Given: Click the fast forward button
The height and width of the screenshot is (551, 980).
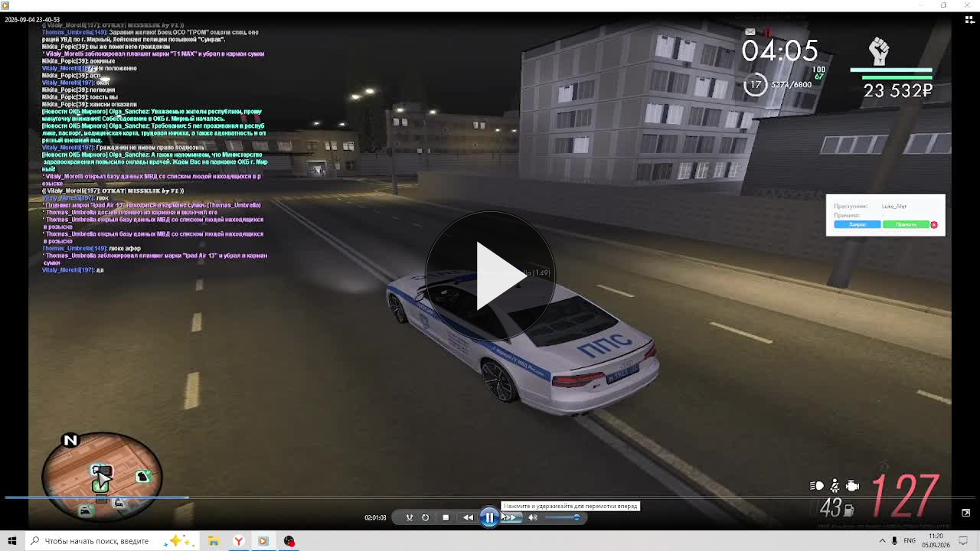Looking at the screenshot, I should (x=511, y=517).
